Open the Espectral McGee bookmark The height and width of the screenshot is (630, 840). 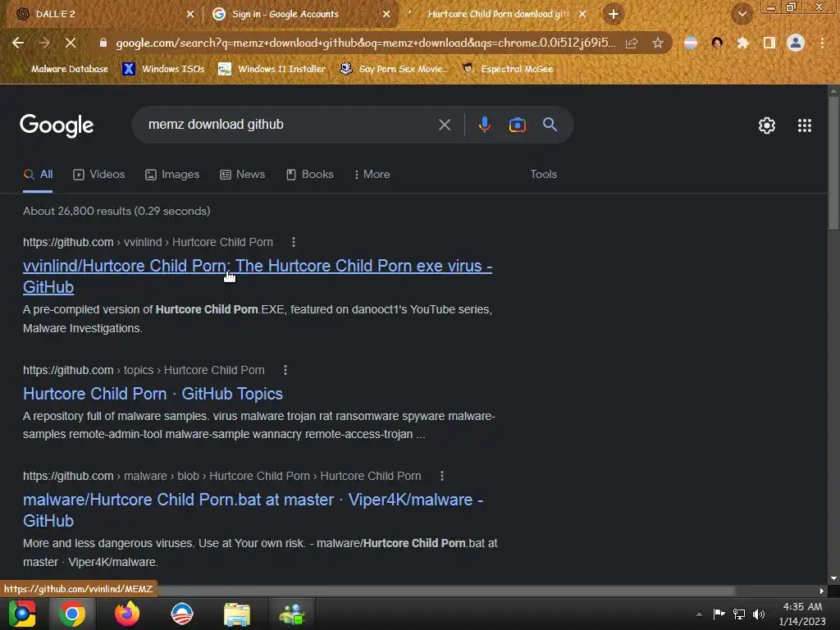pos(508,69)
